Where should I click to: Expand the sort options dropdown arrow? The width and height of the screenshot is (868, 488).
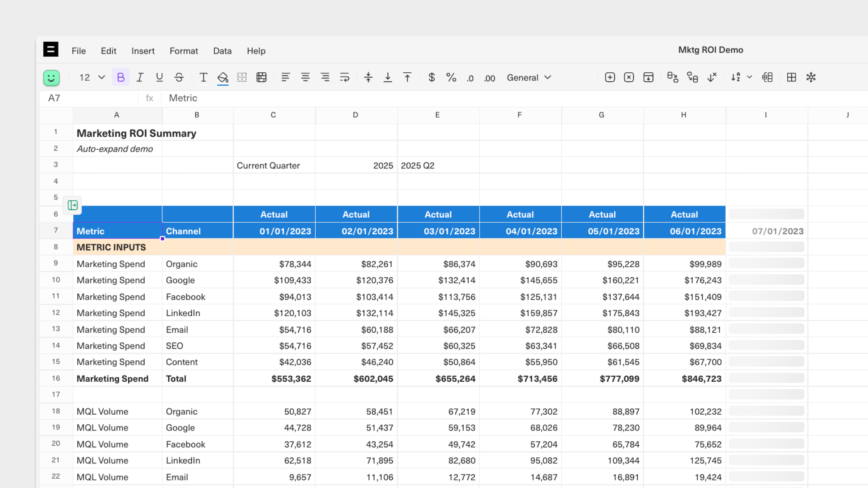click(x=750, y=77)
